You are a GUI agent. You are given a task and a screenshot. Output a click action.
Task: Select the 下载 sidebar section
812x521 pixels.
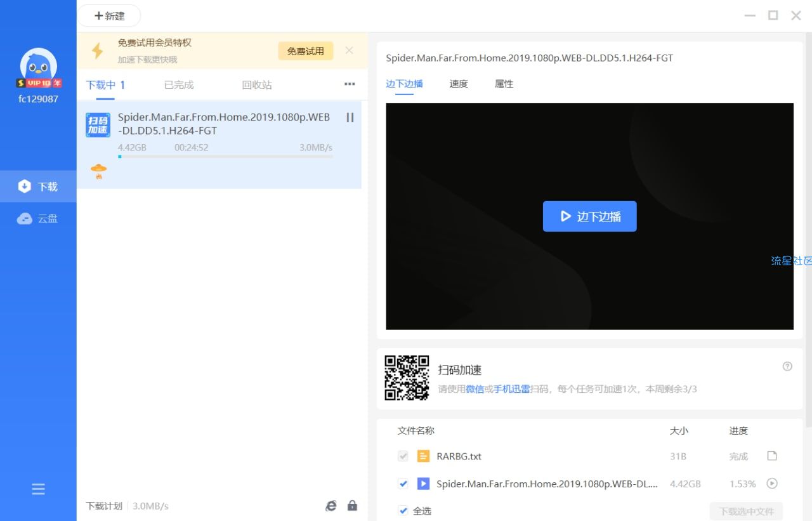(x=38, y=187)
